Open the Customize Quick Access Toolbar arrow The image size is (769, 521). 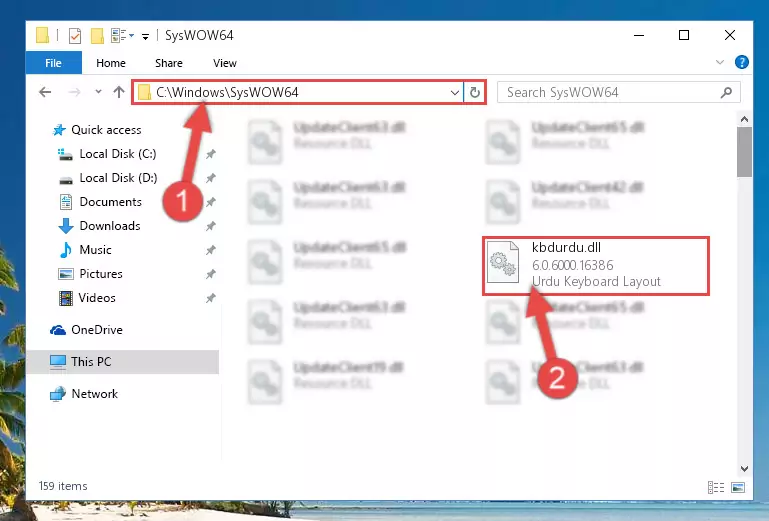click(145, 36)
